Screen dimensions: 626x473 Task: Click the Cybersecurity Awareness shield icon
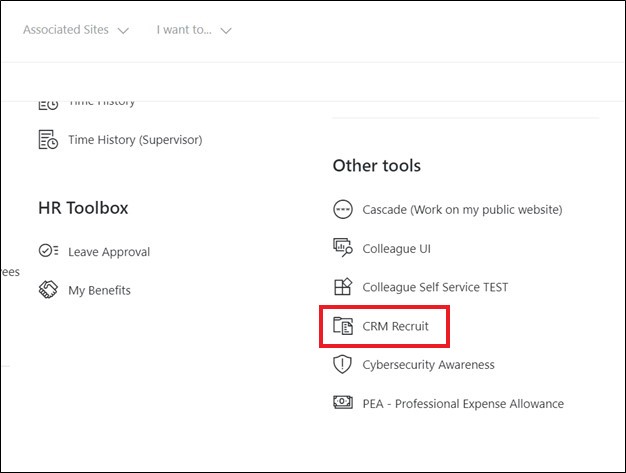pyautogui.click(x=343, y=365)
